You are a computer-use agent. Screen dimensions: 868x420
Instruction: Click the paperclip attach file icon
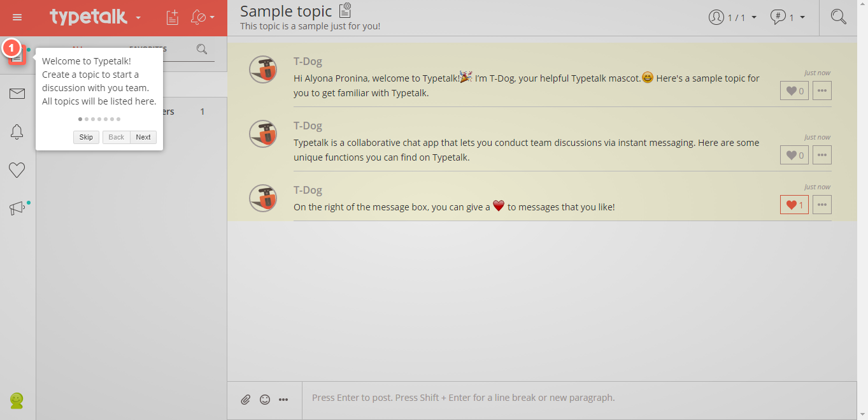pyautogui.click(x=246, y=400)
